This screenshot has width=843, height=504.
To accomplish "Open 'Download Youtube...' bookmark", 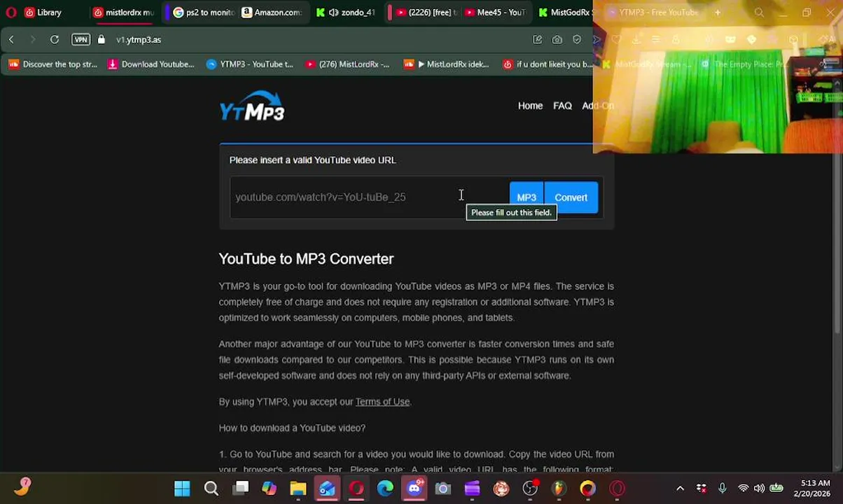I will 151,64.
